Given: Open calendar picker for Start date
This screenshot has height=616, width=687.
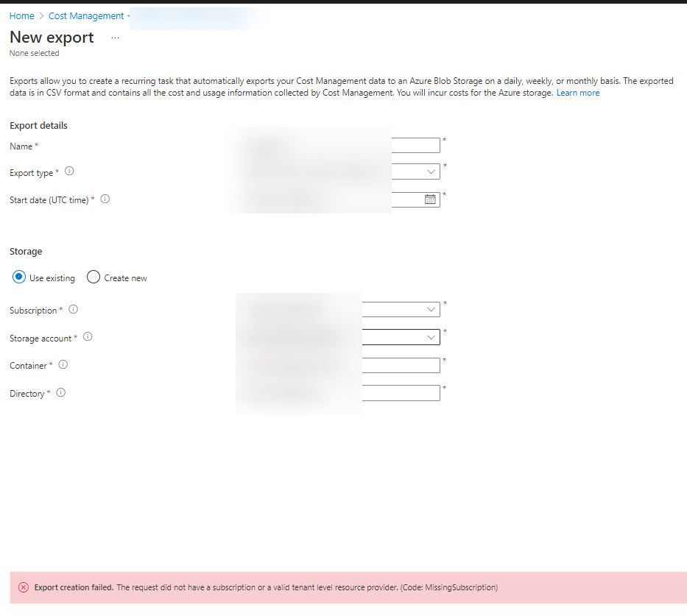Looking at the screenshot, I should (x=430, y=199).
